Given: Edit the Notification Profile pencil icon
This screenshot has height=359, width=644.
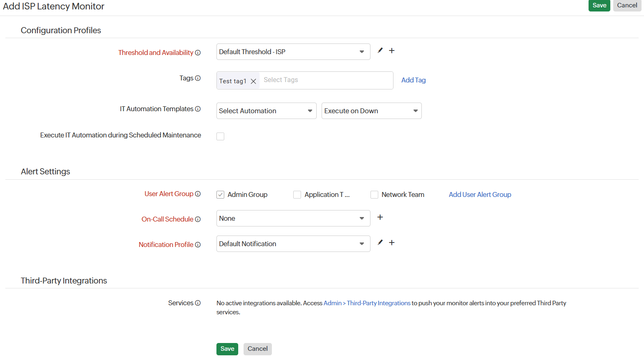Looking at the screenshot, I should [380, 242].
